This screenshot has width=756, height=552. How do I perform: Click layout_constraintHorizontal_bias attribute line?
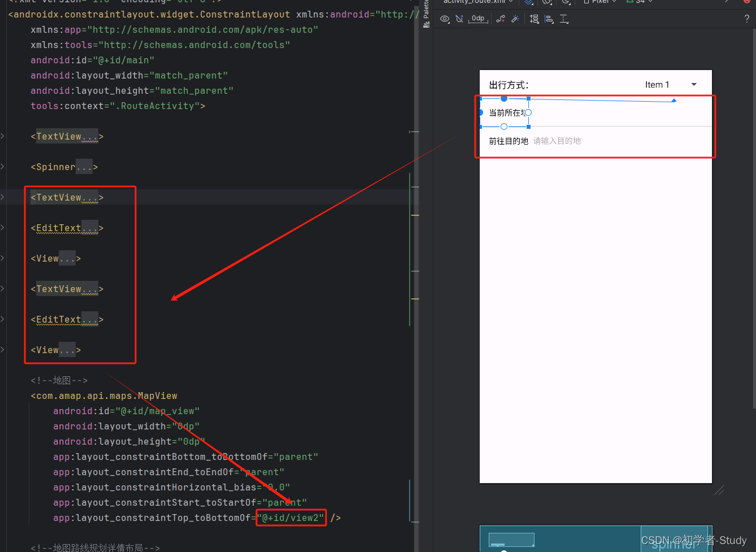point(172,487)
